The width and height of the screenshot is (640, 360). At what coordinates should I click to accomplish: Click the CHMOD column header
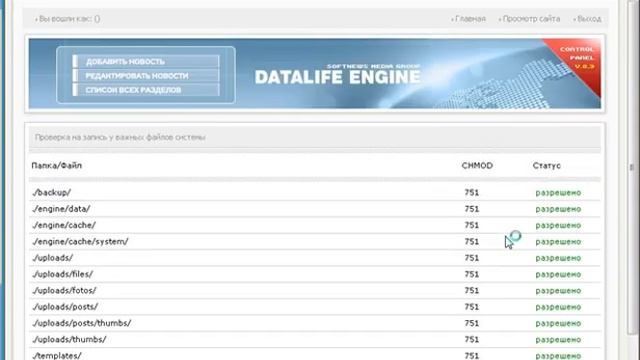[477, 166]
